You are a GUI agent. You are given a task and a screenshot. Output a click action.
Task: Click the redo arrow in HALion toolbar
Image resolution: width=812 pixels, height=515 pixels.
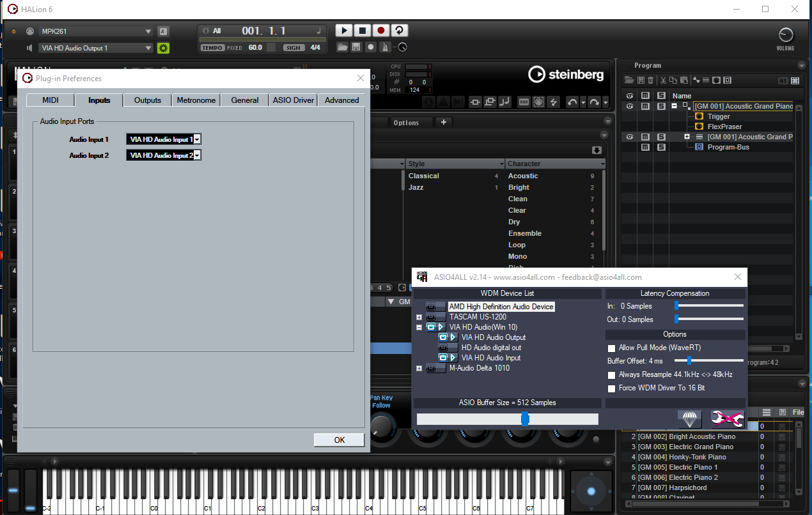pos(594,102)
